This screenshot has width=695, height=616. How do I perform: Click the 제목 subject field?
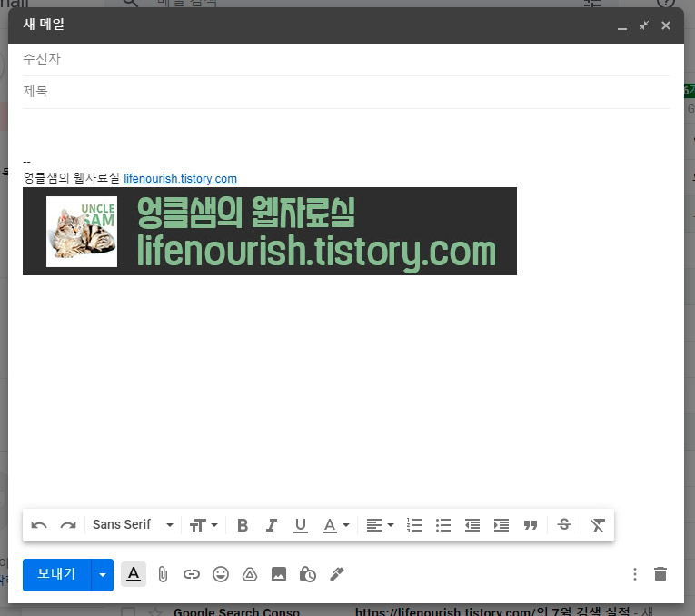point(346,92)
